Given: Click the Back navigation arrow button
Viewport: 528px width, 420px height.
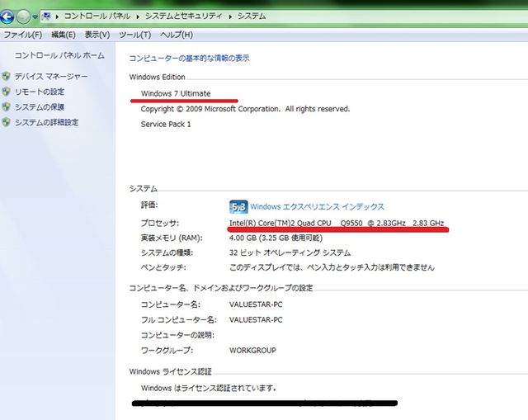Looking at the screenshot, I should coord(7,16).
